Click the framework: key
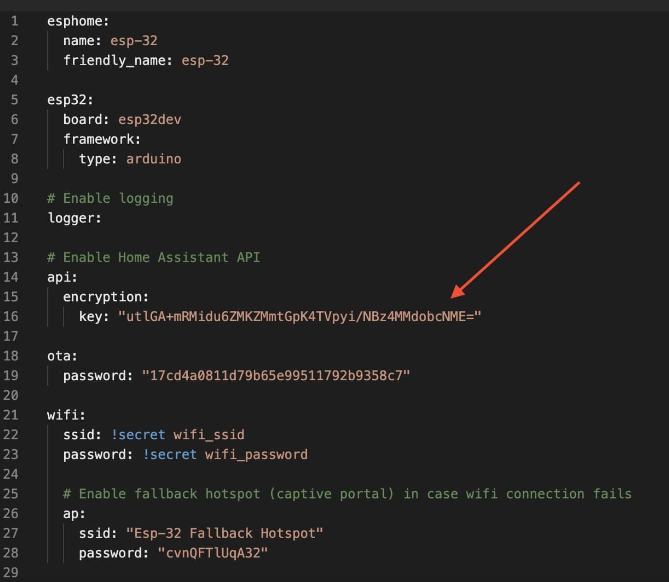 click(x=102, y=139)
